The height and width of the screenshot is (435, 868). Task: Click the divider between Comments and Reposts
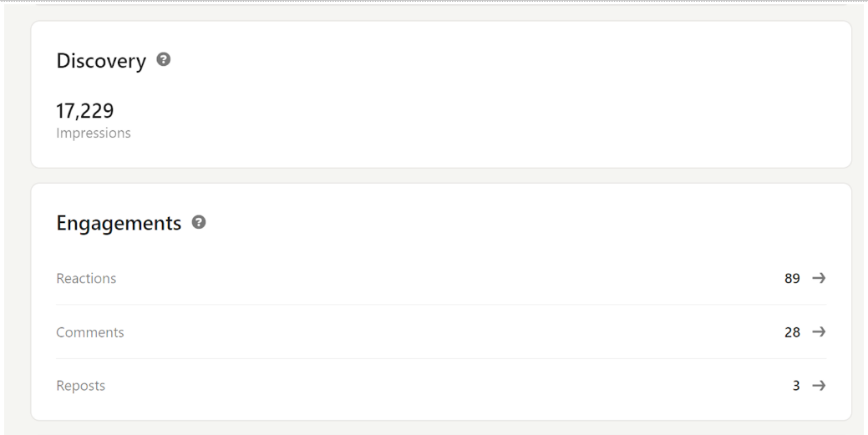441,359
